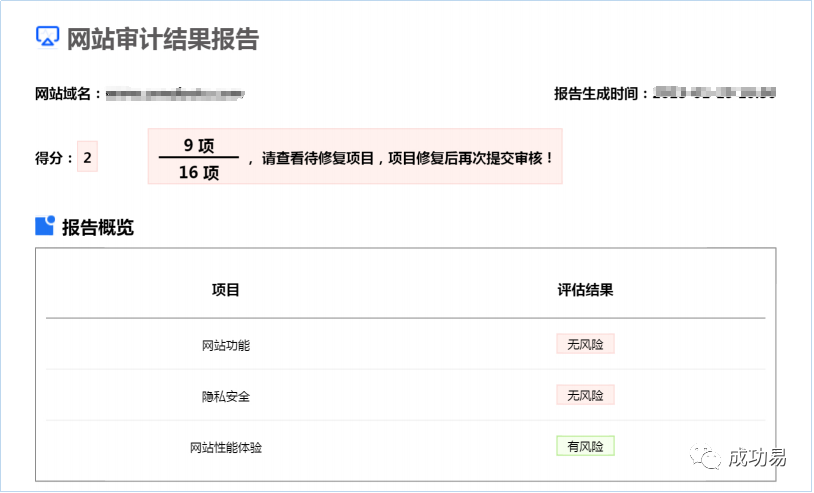Click the 评估结果 column header
Screen dimensions: 814x493
585,290
